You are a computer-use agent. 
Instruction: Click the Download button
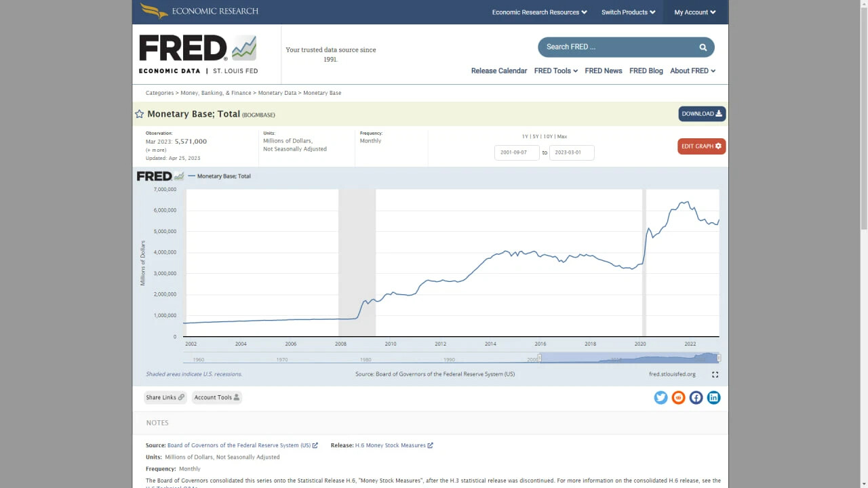click(702, 114)
